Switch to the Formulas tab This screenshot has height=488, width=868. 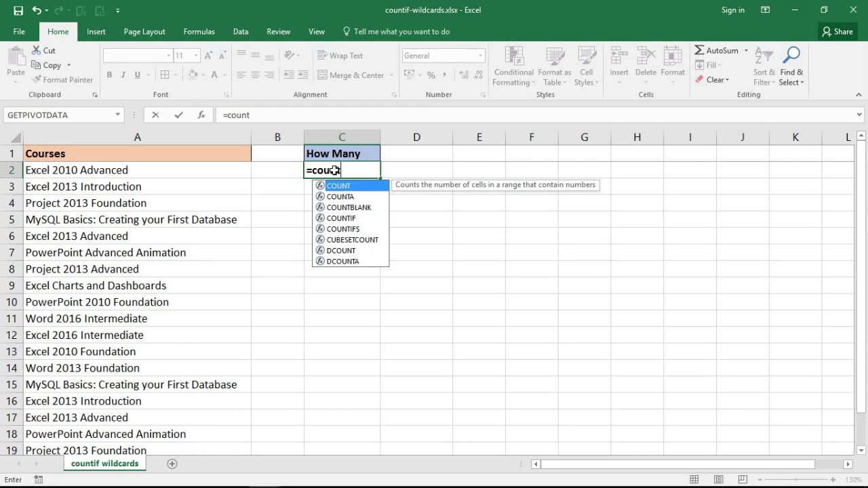point(199,32)
